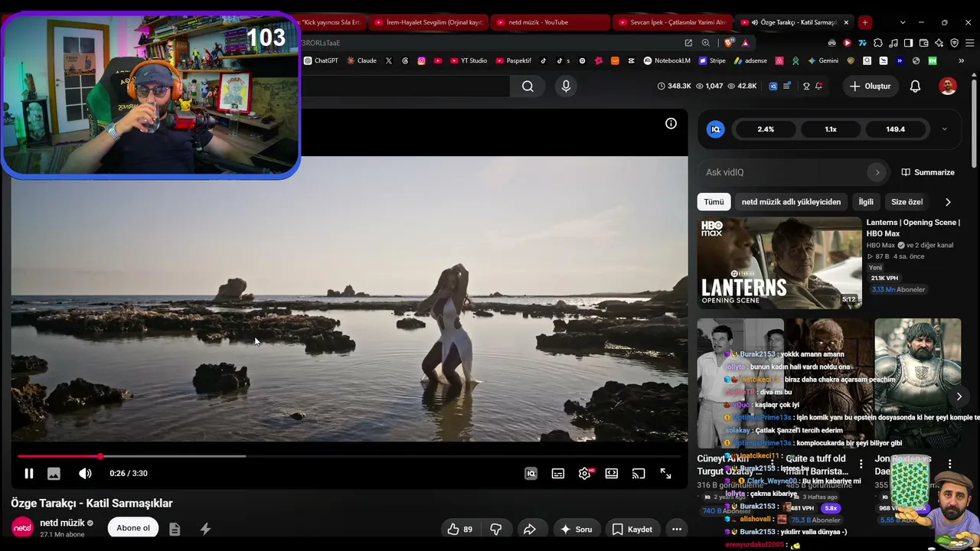This screenshot has height=551, width=980.
Task: Click the lightning bolt icon beside Abone ol
Action: pyautogui.click(x=205, y=529)
